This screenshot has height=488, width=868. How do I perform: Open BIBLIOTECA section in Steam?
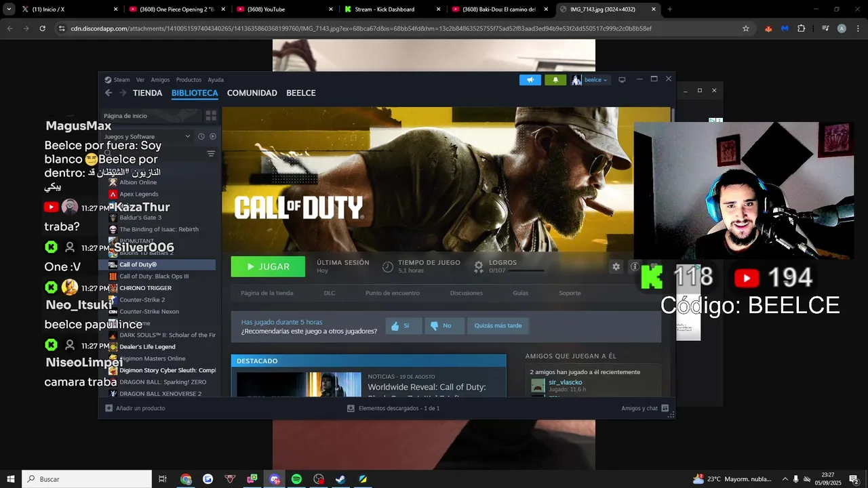click(195, 93)
